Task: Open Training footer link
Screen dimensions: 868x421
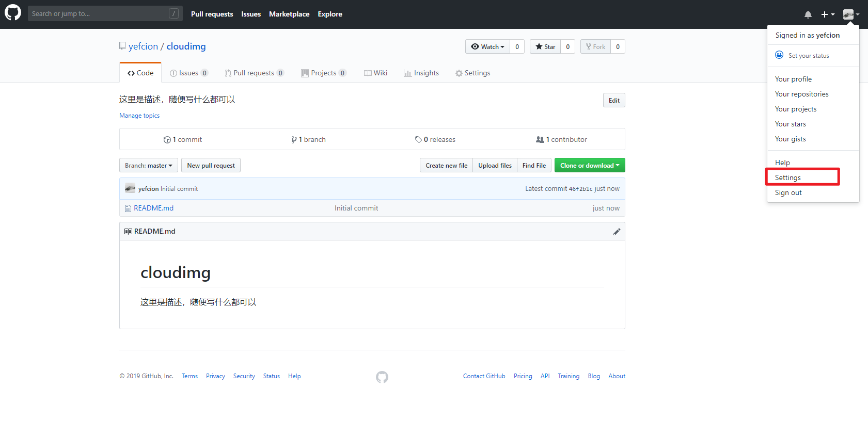Action: point(569,376)
